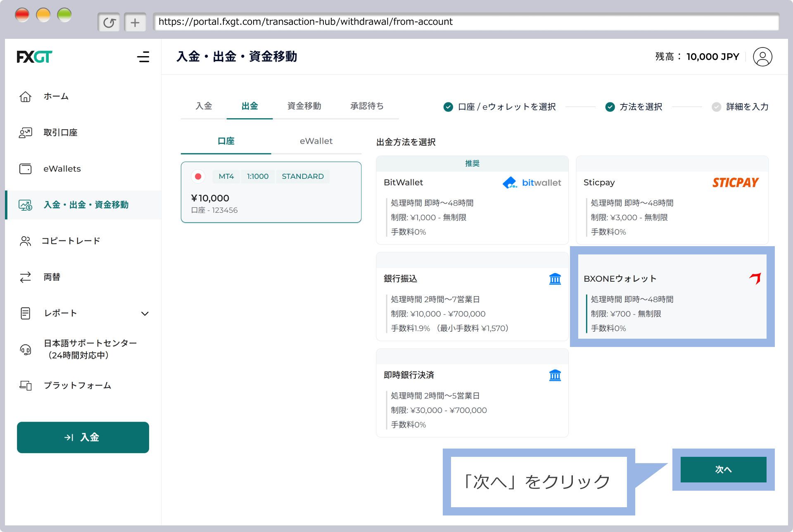
Task: Click the 日本語サポートセンター headset icon
Action: 25,349
